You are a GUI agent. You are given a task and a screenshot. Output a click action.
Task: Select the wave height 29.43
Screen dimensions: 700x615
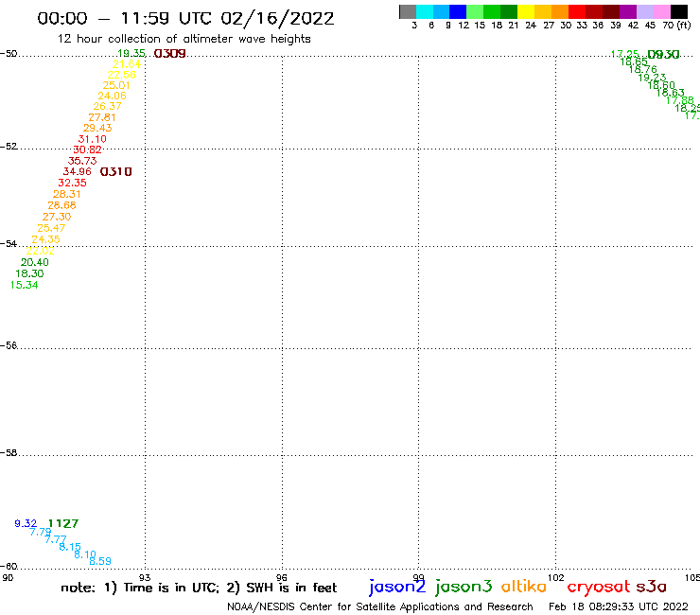click(x=97, y=128)
